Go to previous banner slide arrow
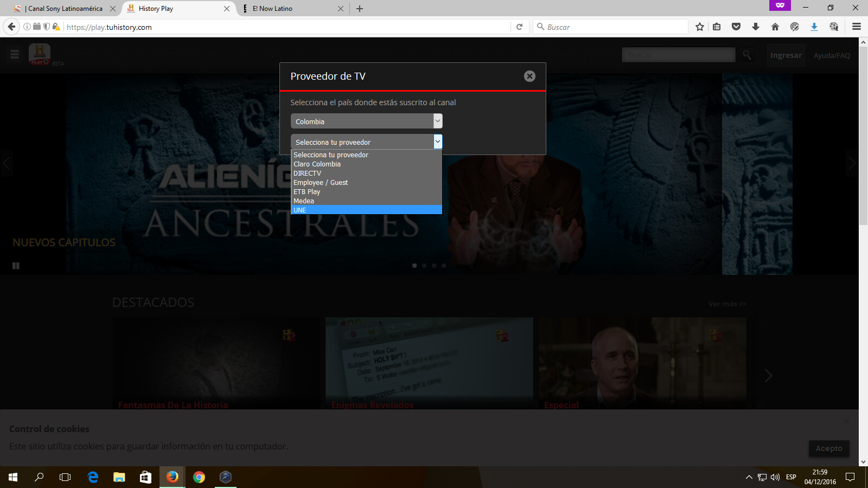 point(7,163)
